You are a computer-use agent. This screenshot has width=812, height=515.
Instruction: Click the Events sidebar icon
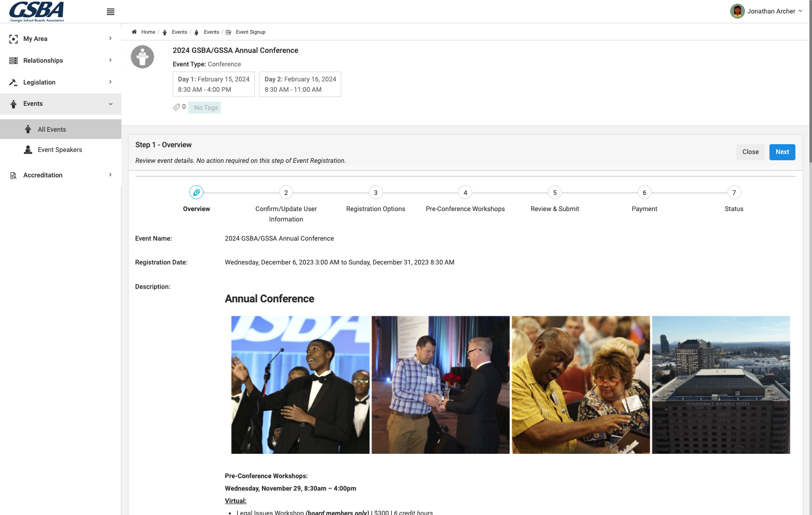(x=13, y=104)
